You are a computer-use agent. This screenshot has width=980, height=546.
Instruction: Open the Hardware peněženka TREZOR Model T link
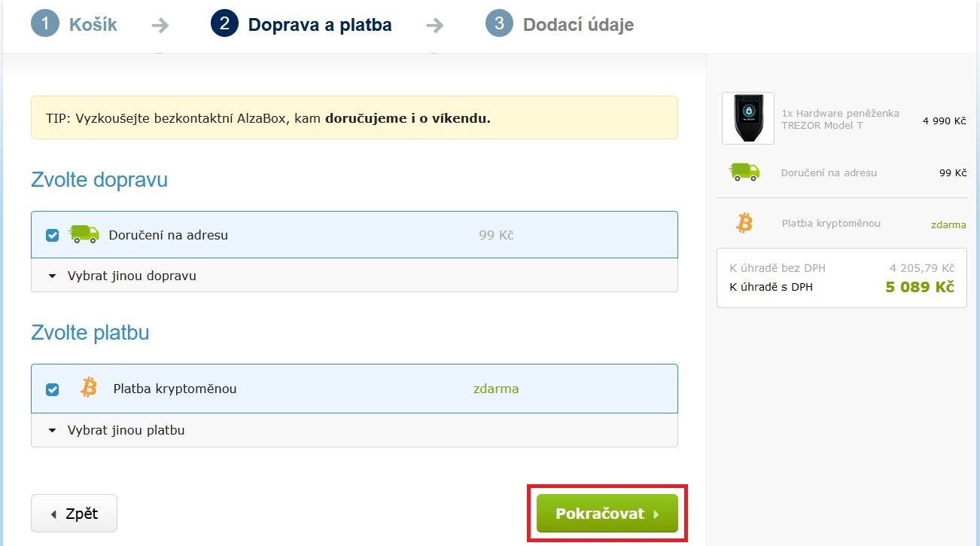(x=840, y=119)
